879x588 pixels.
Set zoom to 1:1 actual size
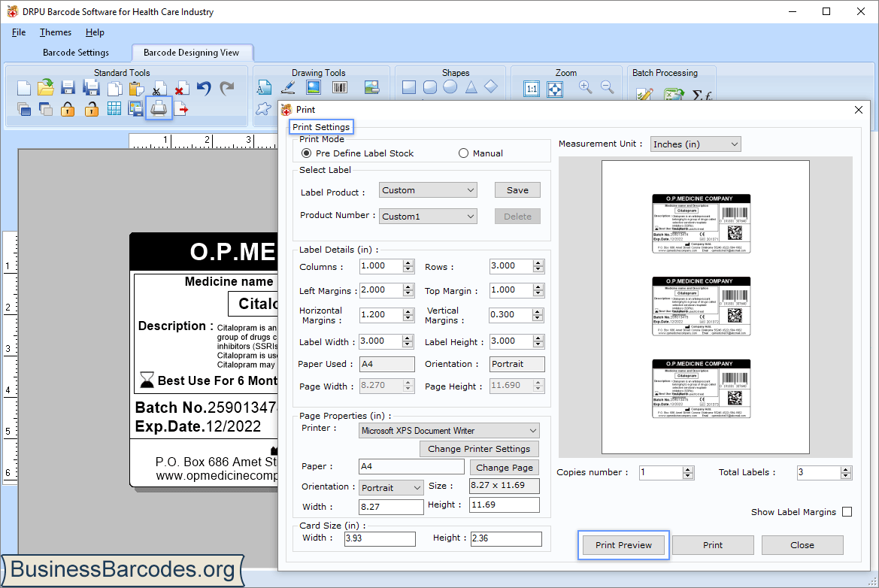pyautogui.click(x=532, y=89)
